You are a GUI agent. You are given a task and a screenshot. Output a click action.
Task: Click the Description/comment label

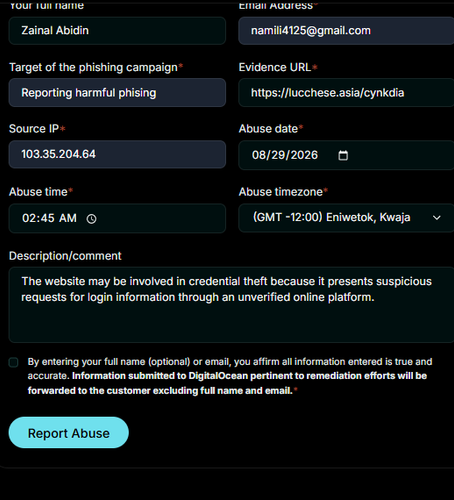click(x=65, y=256)
